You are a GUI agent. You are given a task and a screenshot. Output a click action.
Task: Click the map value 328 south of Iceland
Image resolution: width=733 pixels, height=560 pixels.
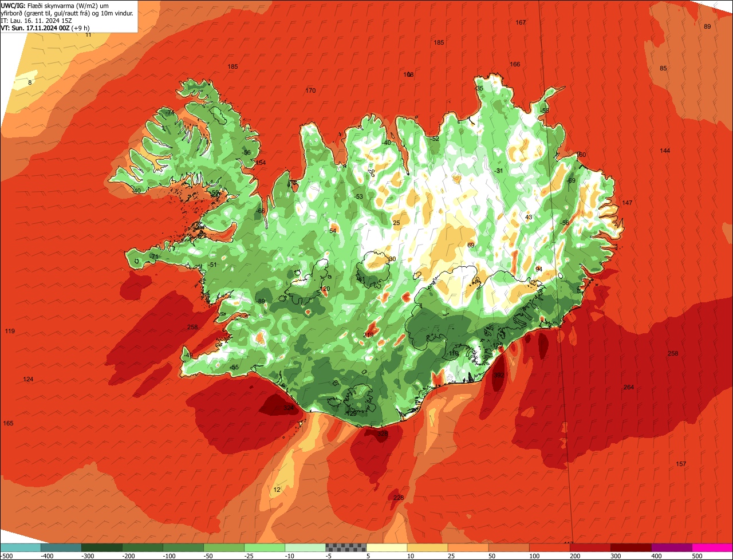[383, 434]
